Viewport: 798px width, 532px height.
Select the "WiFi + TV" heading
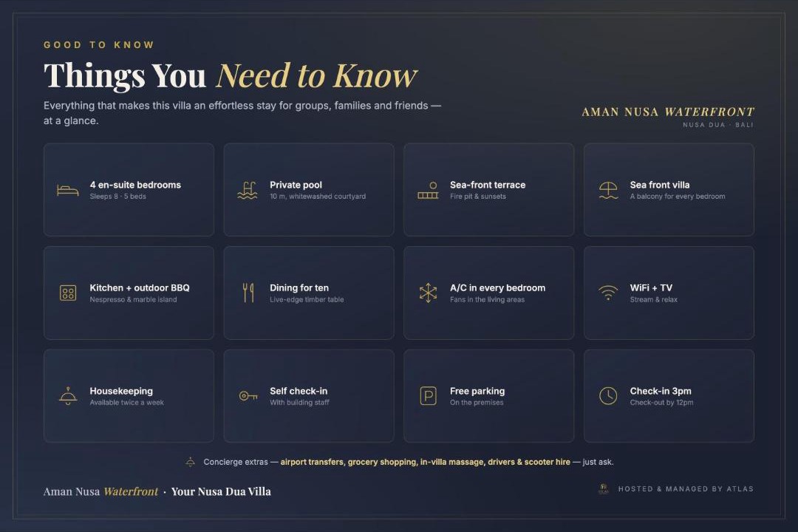tap(651, 287)
